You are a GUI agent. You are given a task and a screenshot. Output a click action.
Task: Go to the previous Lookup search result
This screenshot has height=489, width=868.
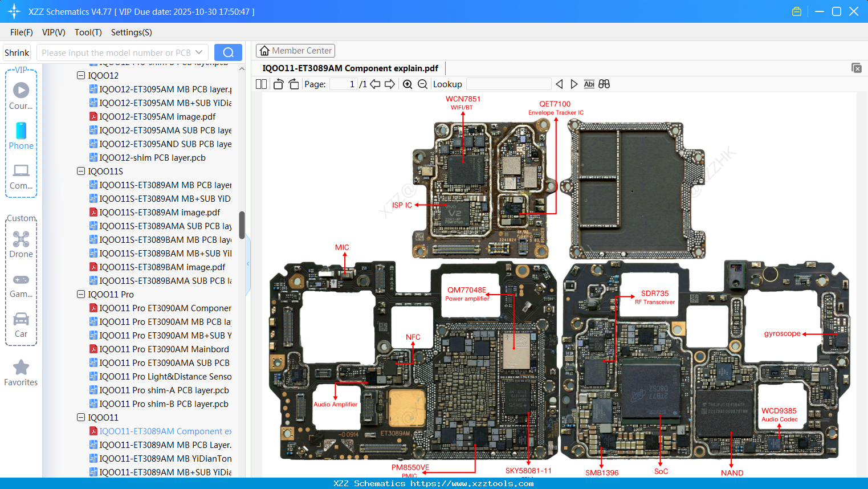click(559, 84)
